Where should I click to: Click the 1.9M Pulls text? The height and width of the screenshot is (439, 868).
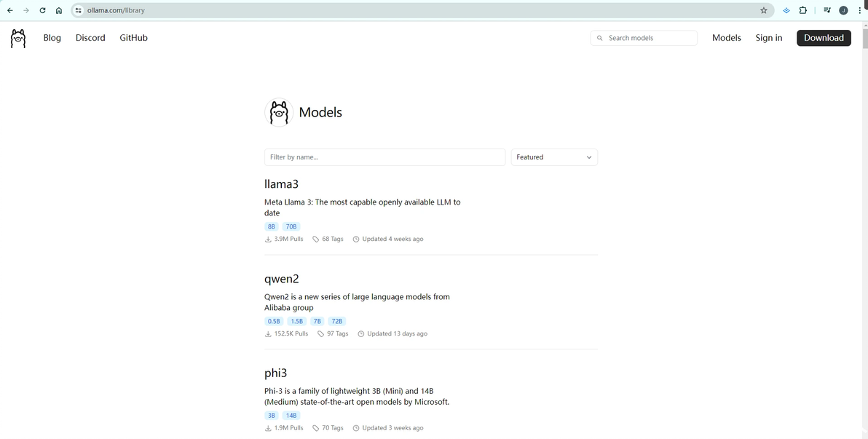click(288, 428)
